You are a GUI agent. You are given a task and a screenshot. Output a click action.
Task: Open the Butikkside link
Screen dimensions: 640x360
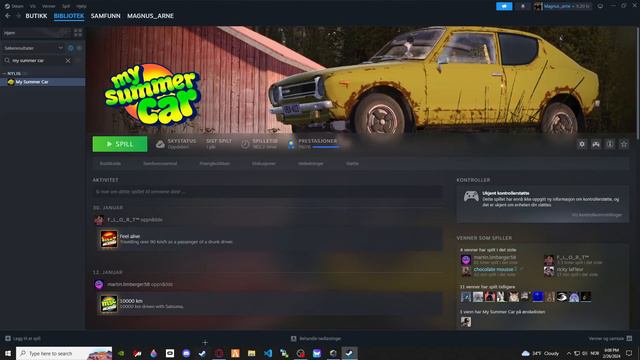point(110,163)
